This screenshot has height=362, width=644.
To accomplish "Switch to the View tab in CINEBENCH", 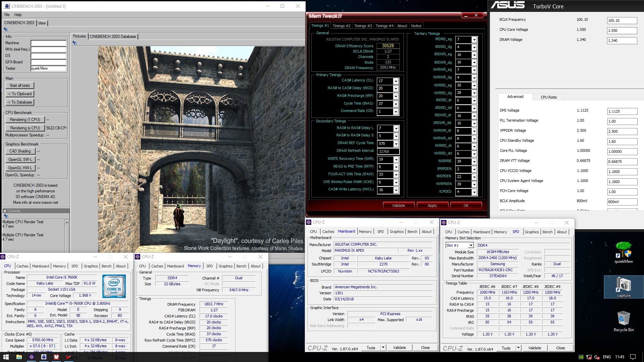I will 42,23.
